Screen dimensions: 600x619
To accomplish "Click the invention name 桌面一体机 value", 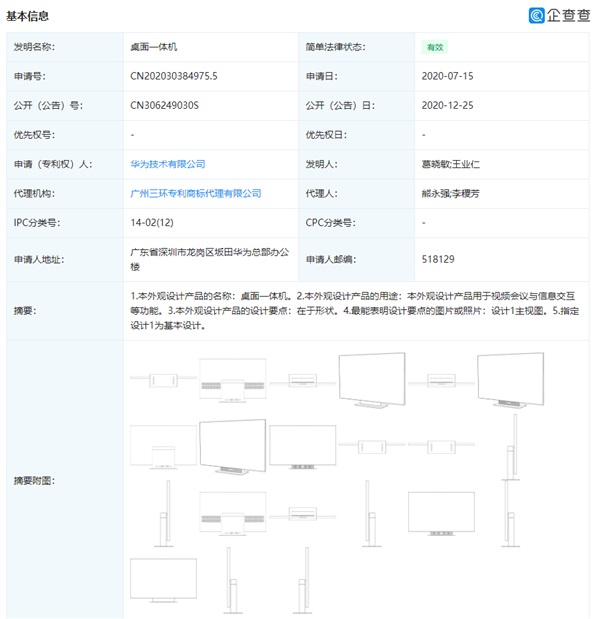I will pos(154,47).
